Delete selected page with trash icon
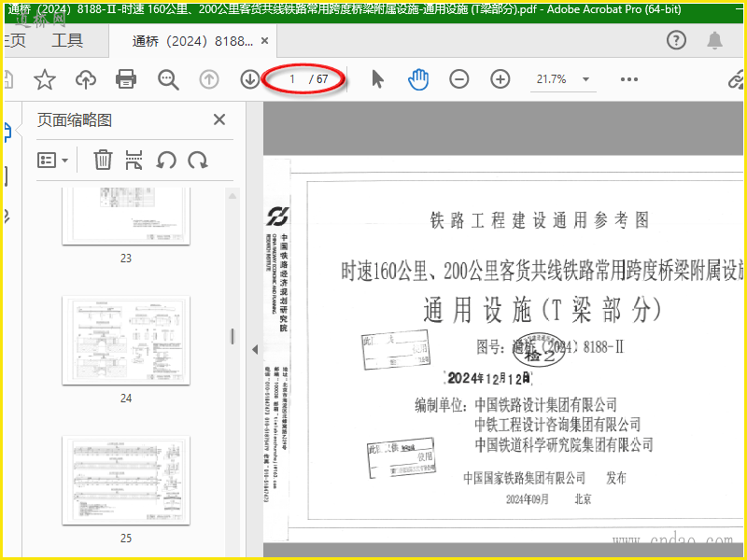This screenshot has width=747, height=560. 103,160
